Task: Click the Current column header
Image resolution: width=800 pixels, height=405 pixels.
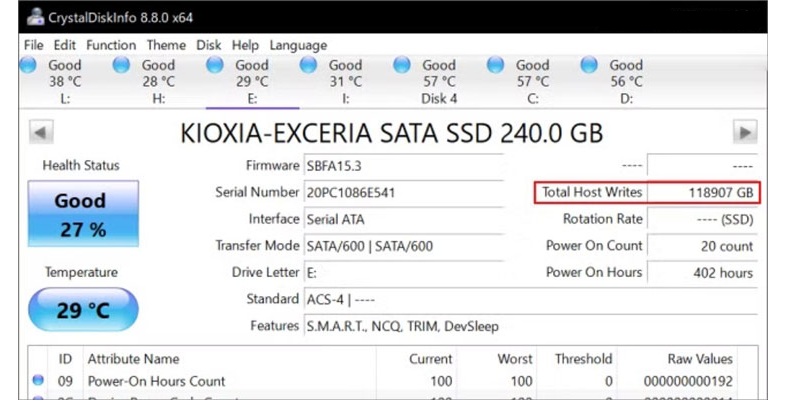Action: 430,359
